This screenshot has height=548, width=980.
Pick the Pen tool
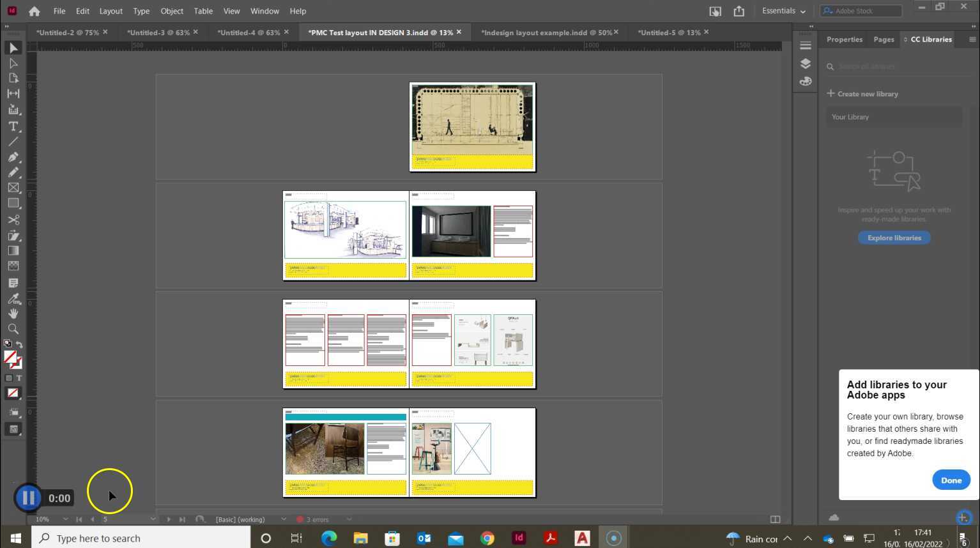(x=13, y=157)
